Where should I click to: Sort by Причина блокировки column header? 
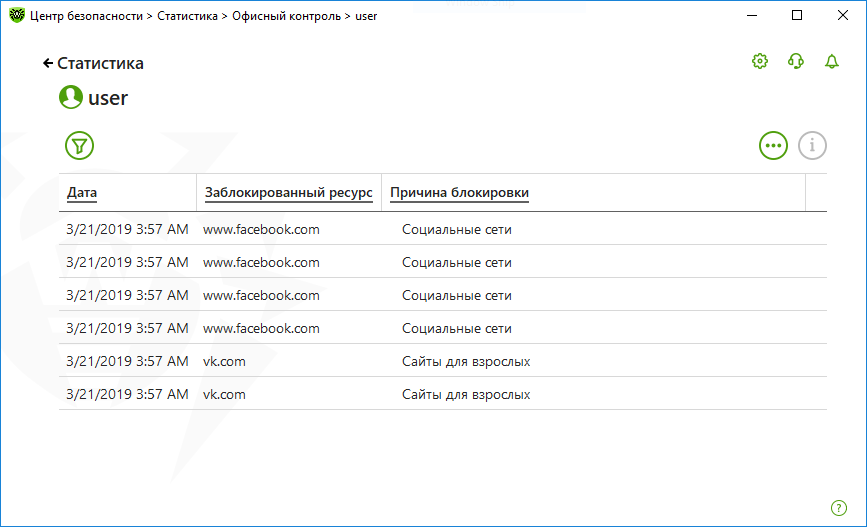459,192
